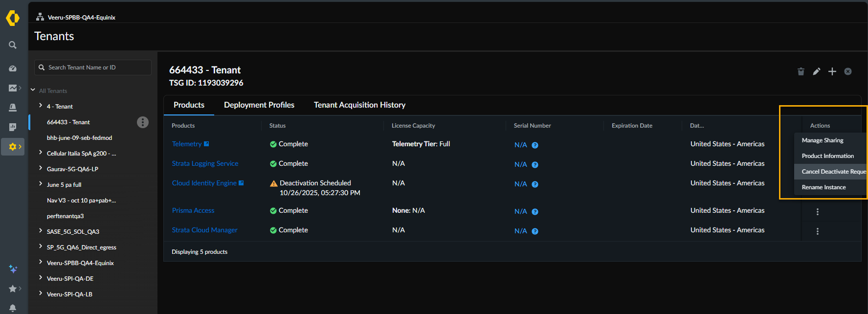
Task: Collapse the All Tenants tree
Action: click(33, 90)
